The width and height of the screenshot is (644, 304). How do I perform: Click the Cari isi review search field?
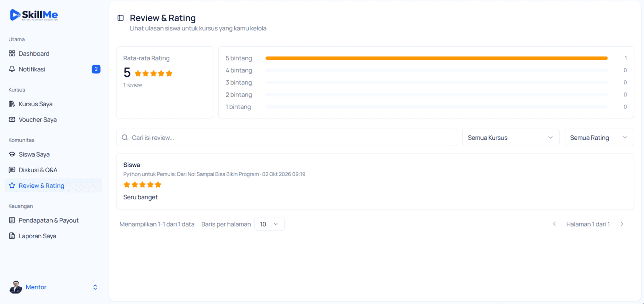pos(286,138)
